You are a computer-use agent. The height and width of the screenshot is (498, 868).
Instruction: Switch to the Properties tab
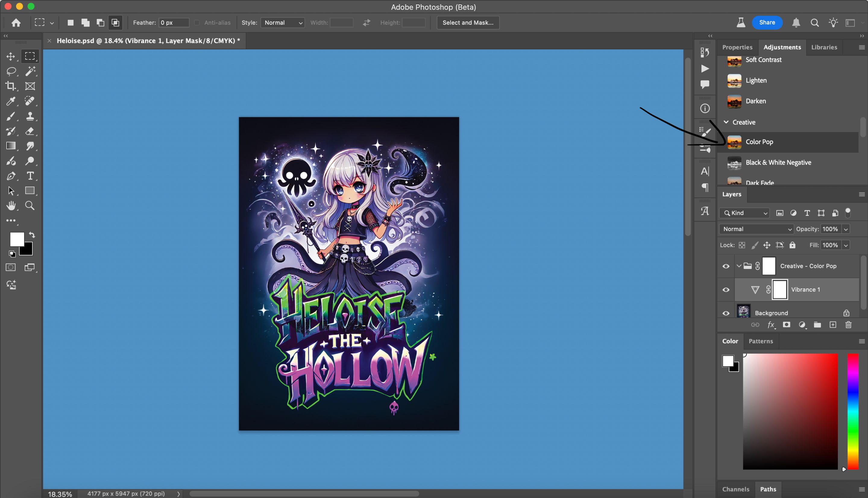(737, 47)
